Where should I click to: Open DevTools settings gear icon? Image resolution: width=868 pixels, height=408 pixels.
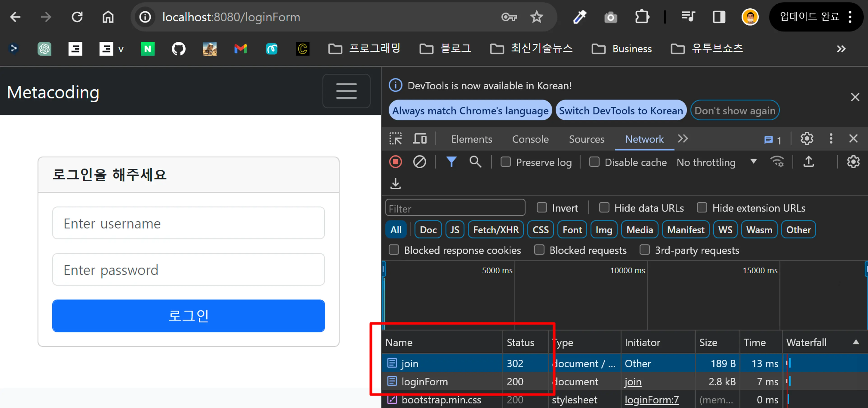pos(807,138)
